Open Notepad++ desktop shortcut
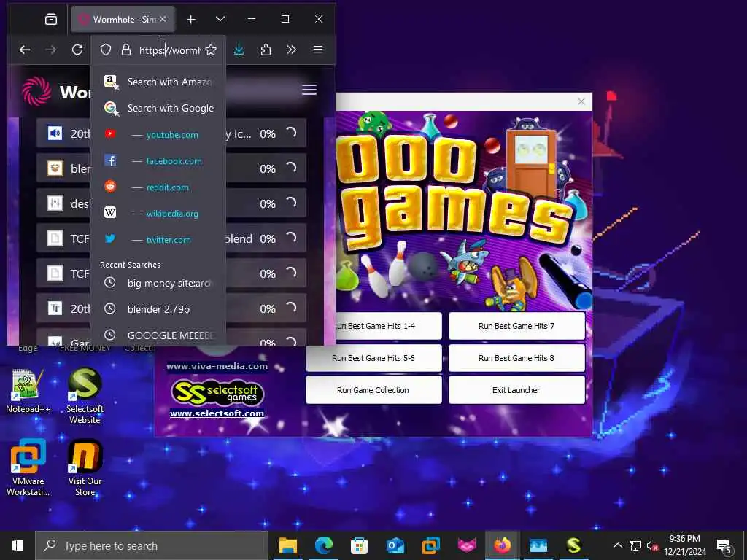Image resolution: width=747 pixels, height=560 pixels. click(27, 391)
